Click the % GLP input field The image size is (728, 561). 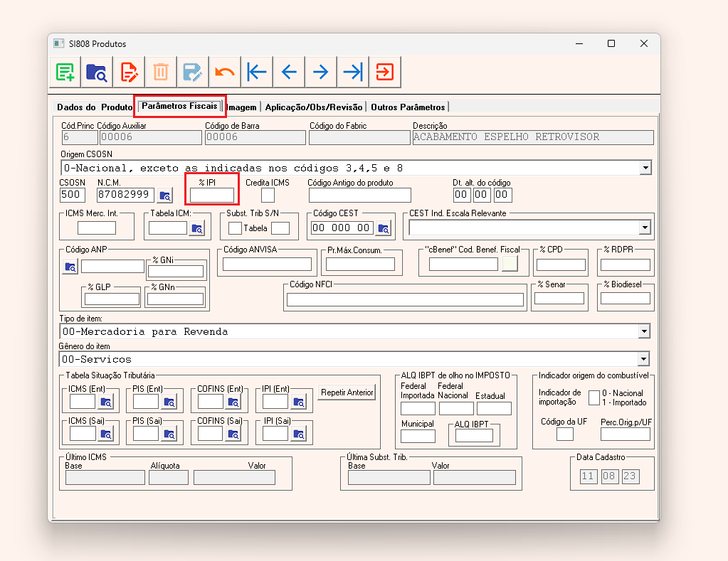point(112,299)
